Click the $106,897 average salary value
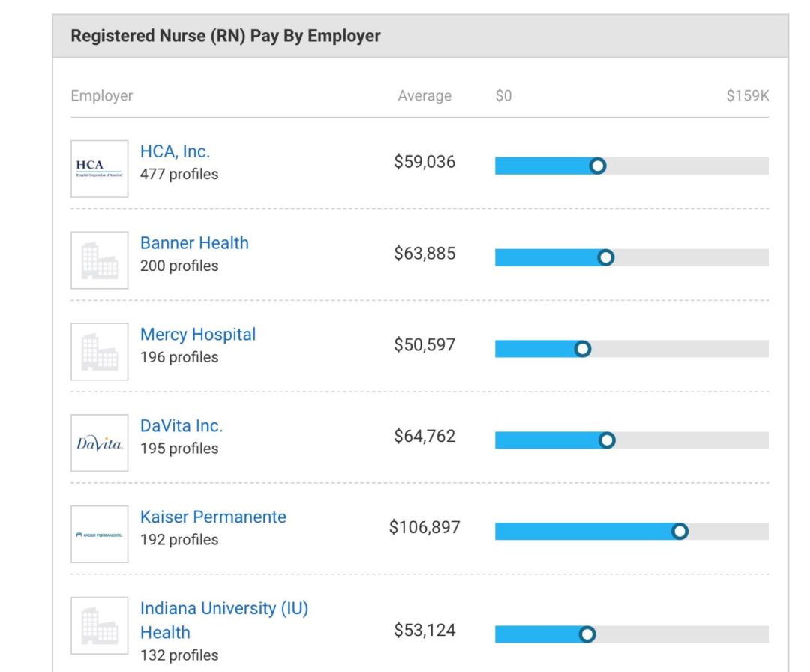Image resolution: width=810 pixels, height=672 pixels. (424, 527)
